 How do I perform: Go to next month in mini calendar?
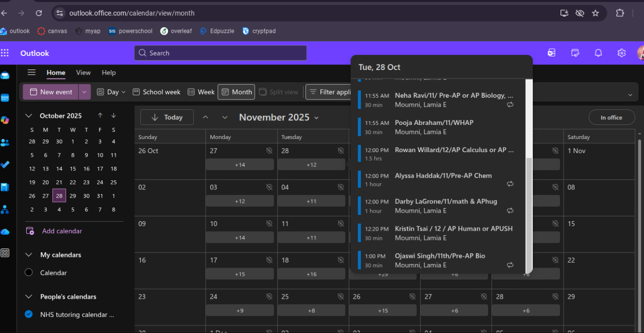click(x=114, y=115)
